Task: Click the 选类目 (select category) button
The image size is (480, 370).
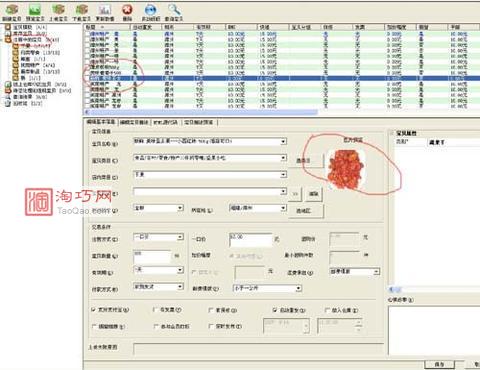Action: point(303,160)
